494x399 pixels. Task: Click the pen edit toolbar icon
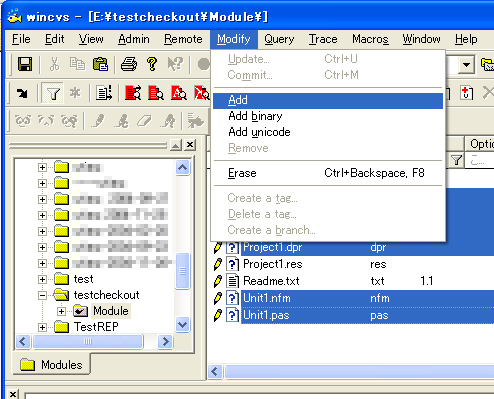(x=99, y=121)
